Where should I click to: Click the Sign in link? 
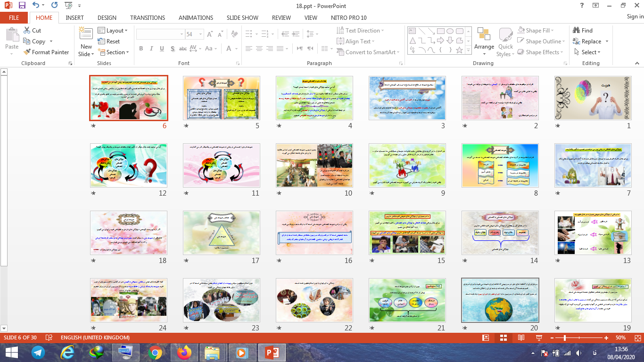[x=635, y=16]
